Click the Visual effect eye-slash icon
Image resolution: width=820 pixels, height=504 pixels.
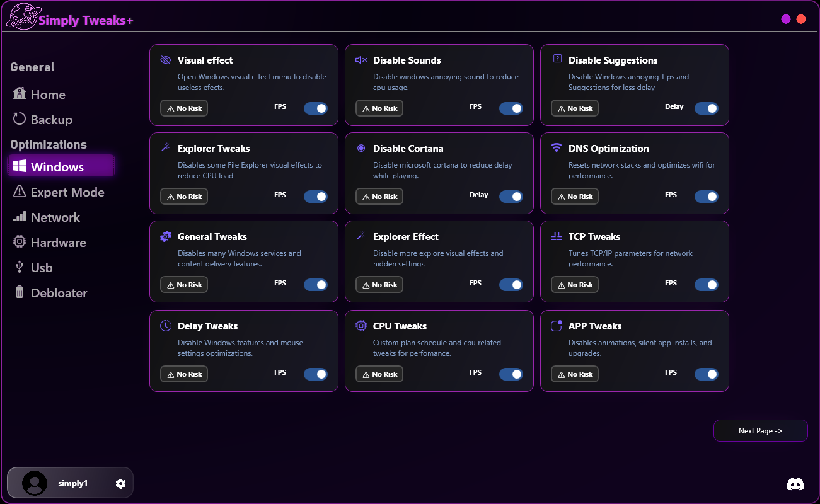[x=166, y=60]
